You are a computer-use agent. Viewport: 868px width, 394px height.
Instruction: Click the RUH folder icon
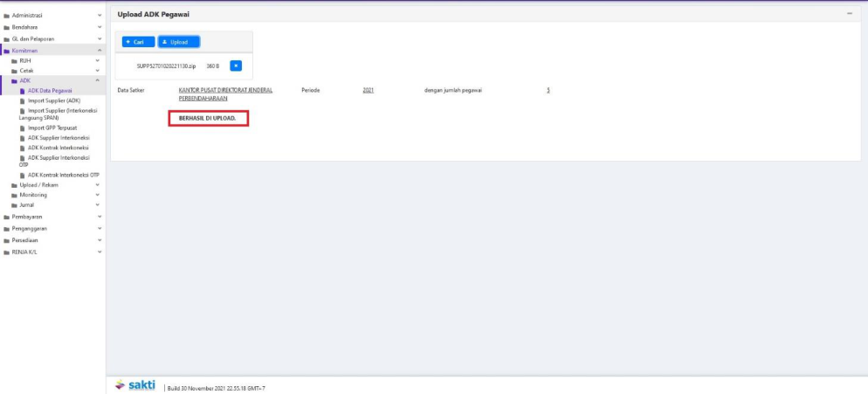[x=14, y=61]
